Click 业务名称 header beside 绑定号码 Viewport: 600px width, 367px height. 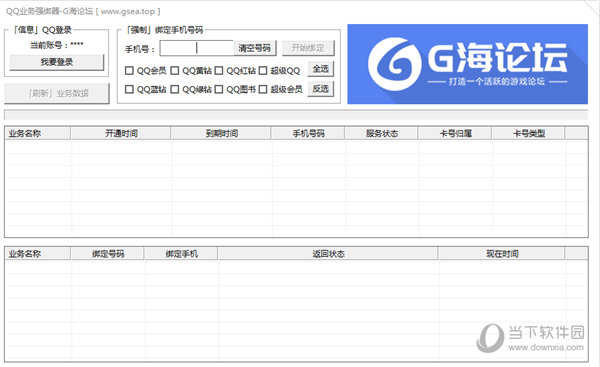pyautogui.click(x=38, y=253)
